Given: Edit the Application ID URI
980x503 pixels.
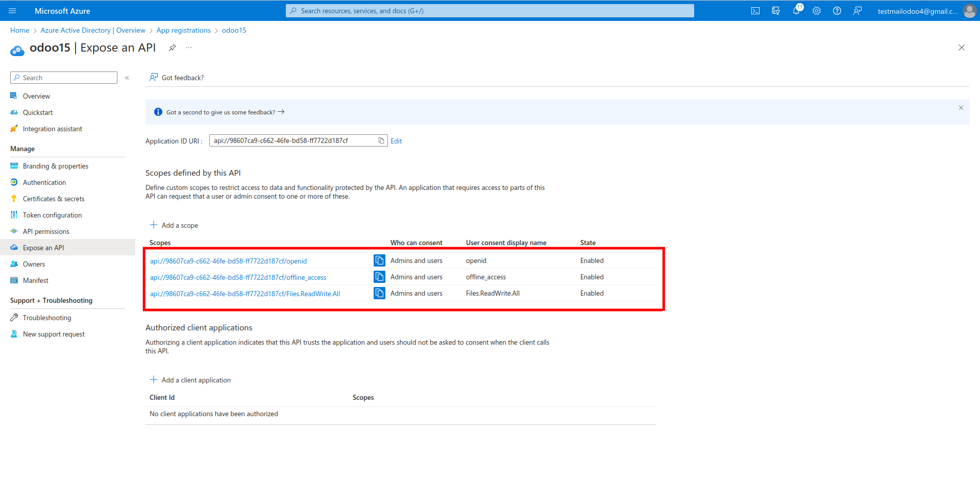Looking at the screenshot, I should (396, 141).
